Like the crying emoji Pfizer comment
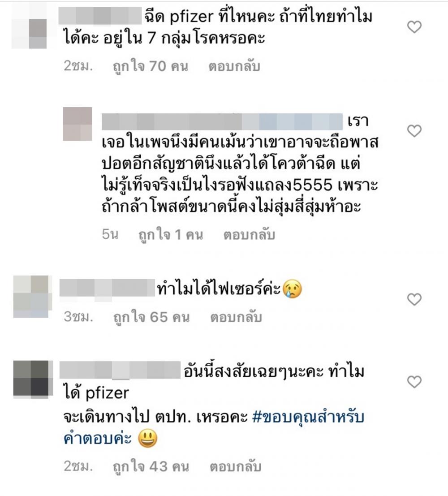Screen dimensions: 448x496 point(414,299)
